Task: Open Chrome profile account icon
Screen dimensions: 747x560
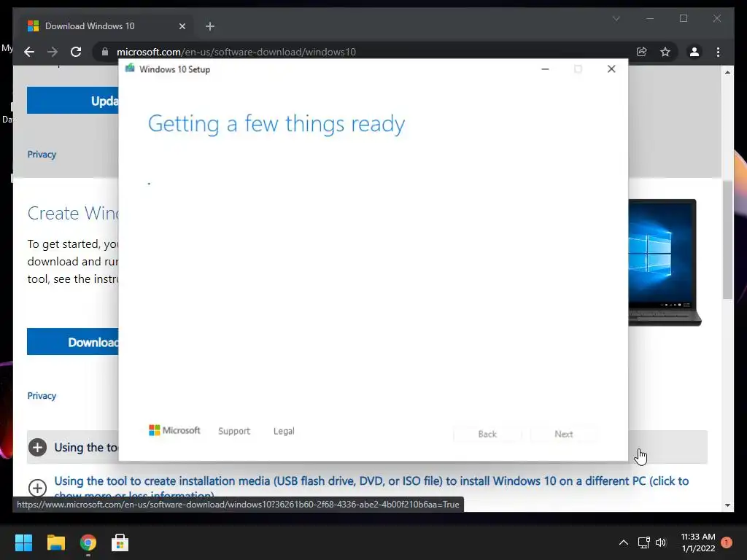Action: 694,52
